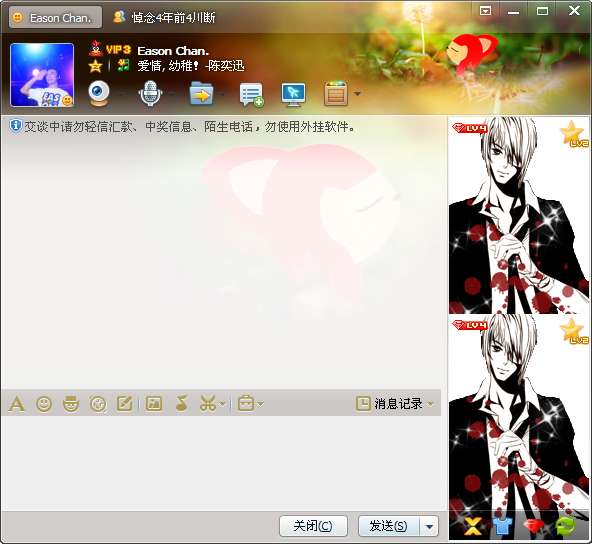Take a screenshot with the scissors icon
This screenshot has height=544, width=592.
[x=208, y=403]
